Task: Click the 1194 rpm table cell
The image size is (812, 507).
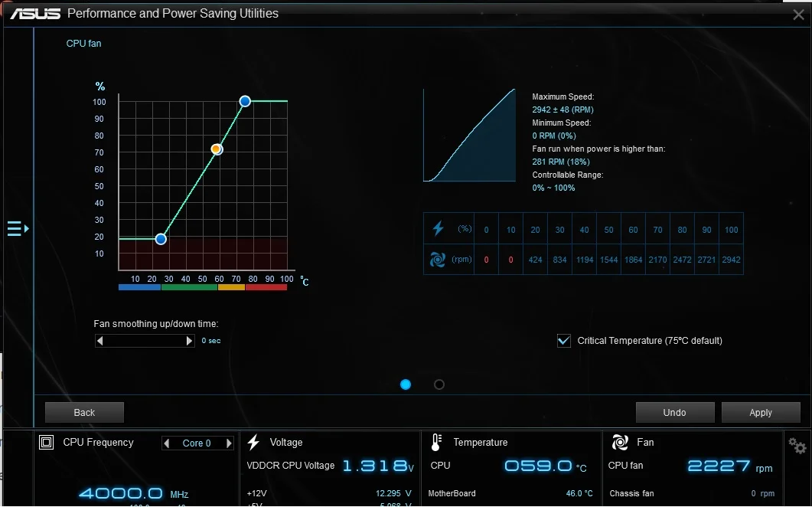Action: pyautogui.click(x=584, y=260)
